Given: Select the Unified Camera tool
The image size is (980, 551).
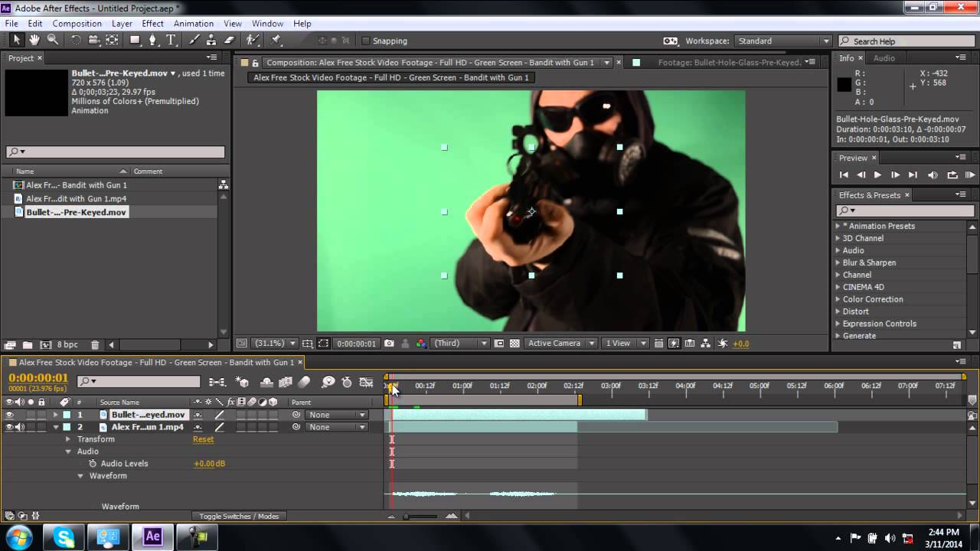Looking at the screenshot, I should pos(94,40).
